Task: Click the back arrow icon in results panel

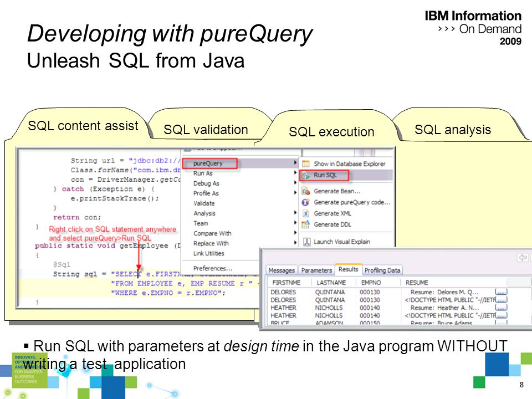Action: pyautogui.click(x=523, y=258)
